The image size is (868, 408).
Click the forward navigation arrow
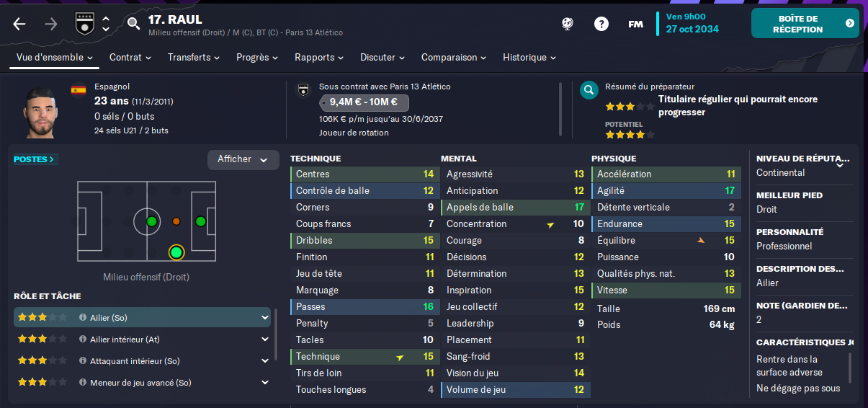click(50, 24)
